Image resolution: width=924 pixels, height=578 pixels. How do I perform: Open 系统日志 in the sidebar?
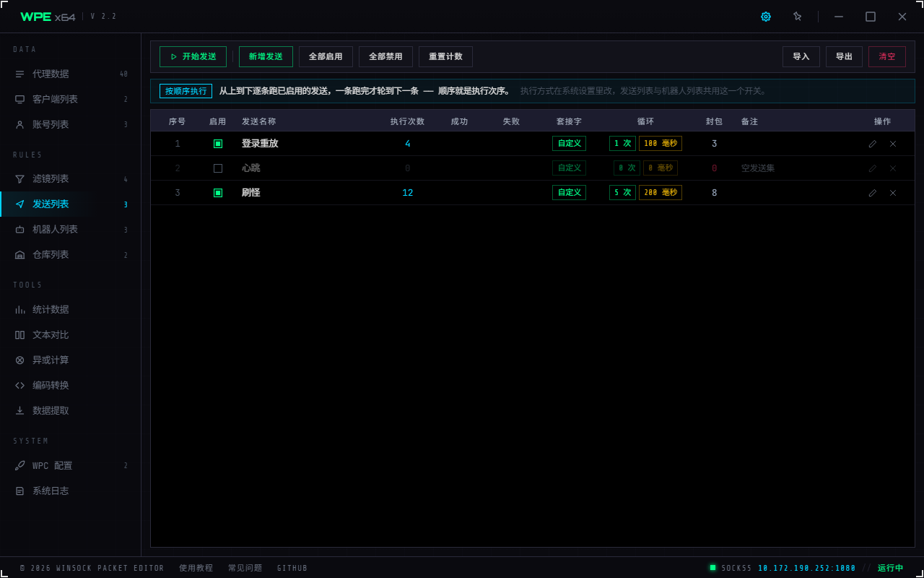(71, 491)
